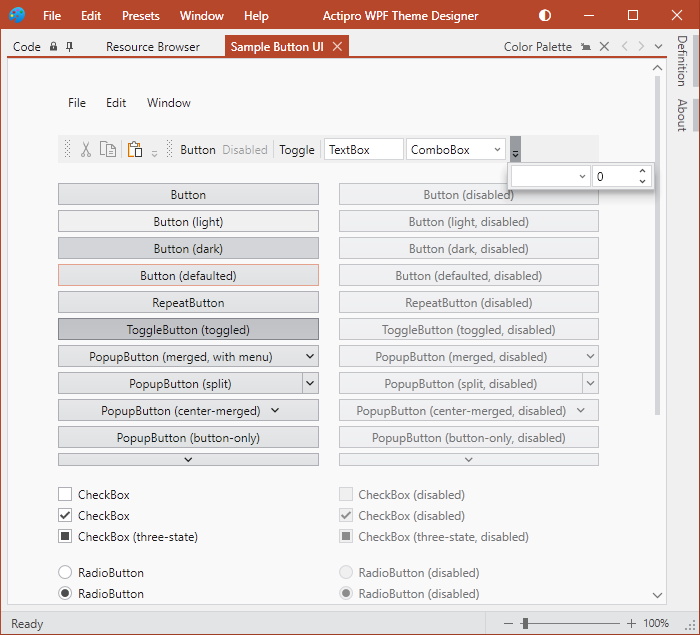Image resolution: width=700 pixels, height=635 pixels.
Task: Click the zoom slider thumb
Action: click(x=525, y=623)
